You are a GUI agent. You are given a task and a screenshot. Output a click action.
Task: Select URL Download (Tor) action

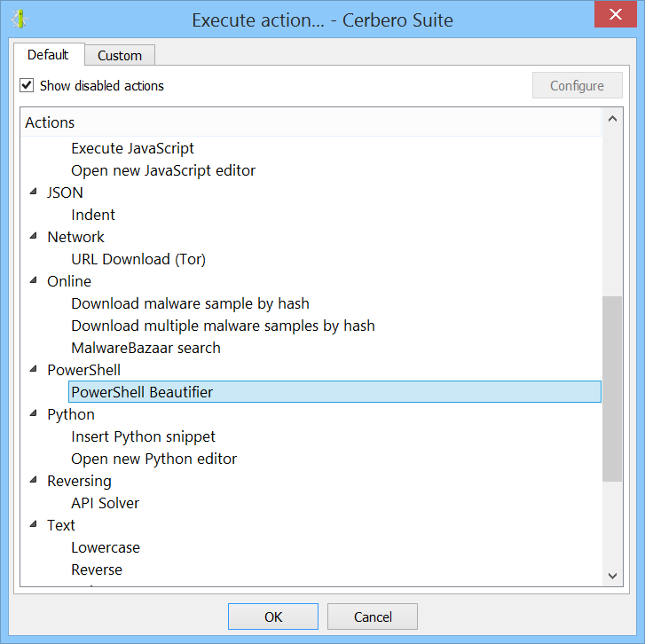pos(138,260)
